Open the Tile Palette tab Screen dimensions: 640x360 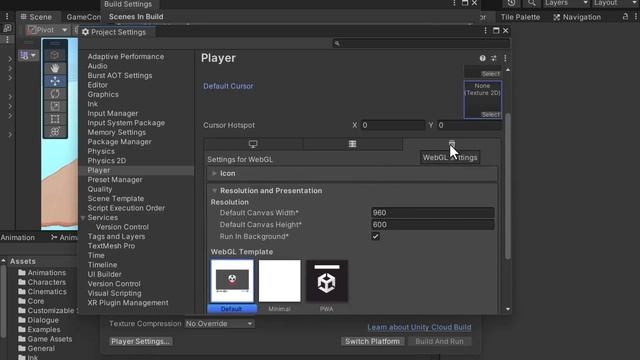(x=520, y=17)
